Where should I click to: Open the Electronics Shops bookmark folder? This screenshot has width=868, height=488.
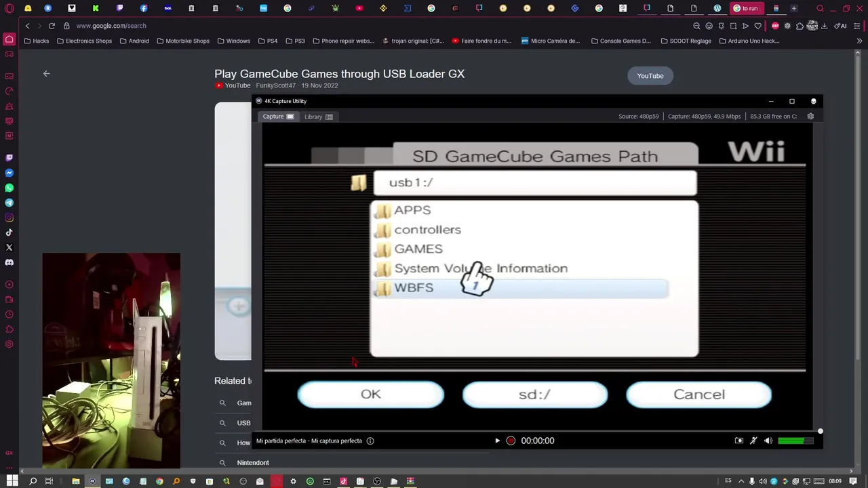point(84,41)
